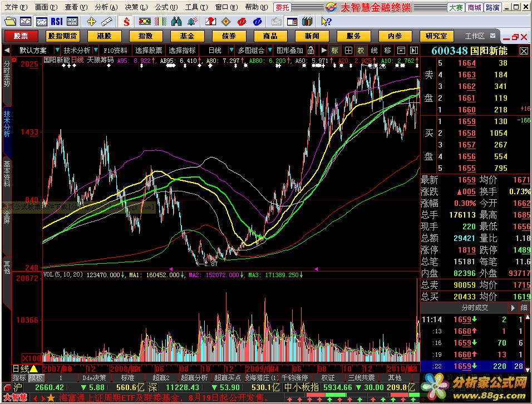This screenshot has width=532, height=404.
Task: Click the collapse panel icon in chart toolbar
Action: point(401,51)
